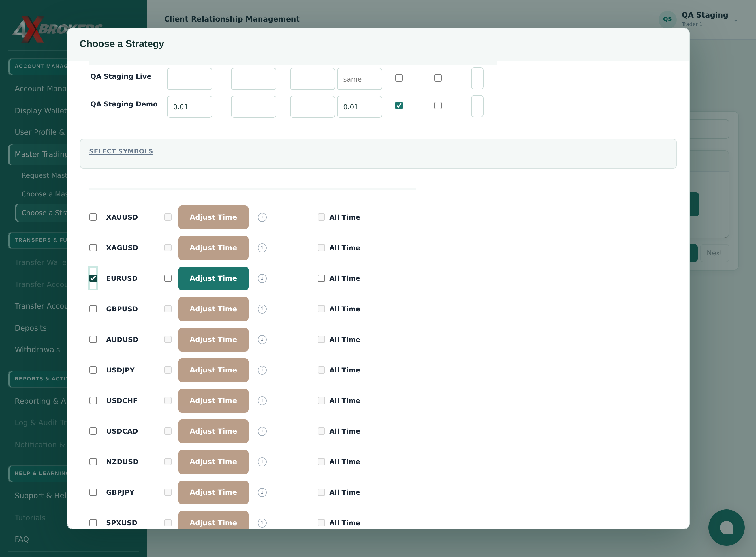Select the USDJPY symbol checkbox
Image resolution: width=756 pixels, height=557 pixels.
pos(93,370)
